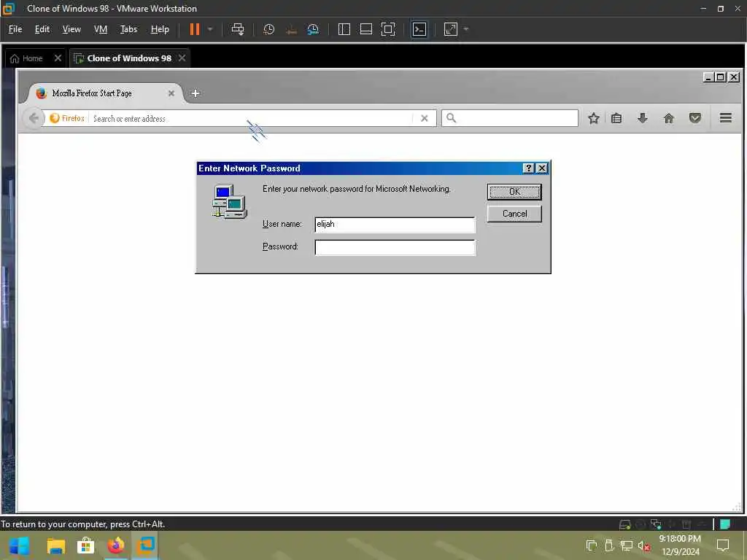The height and width of the screenshot is (560, 747).
Task: Click the empty Password field
Action: coord(395,247)
